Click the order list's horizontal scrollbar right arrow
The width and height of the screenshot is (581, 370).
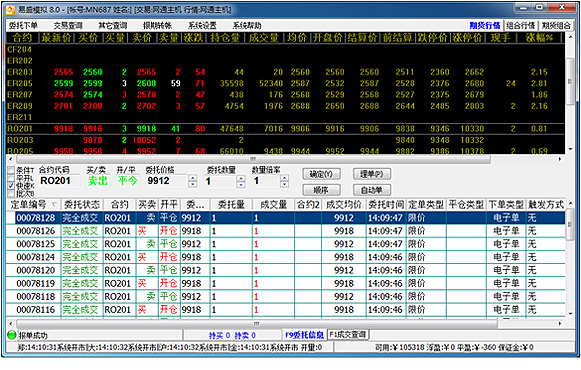click(560, 323)
